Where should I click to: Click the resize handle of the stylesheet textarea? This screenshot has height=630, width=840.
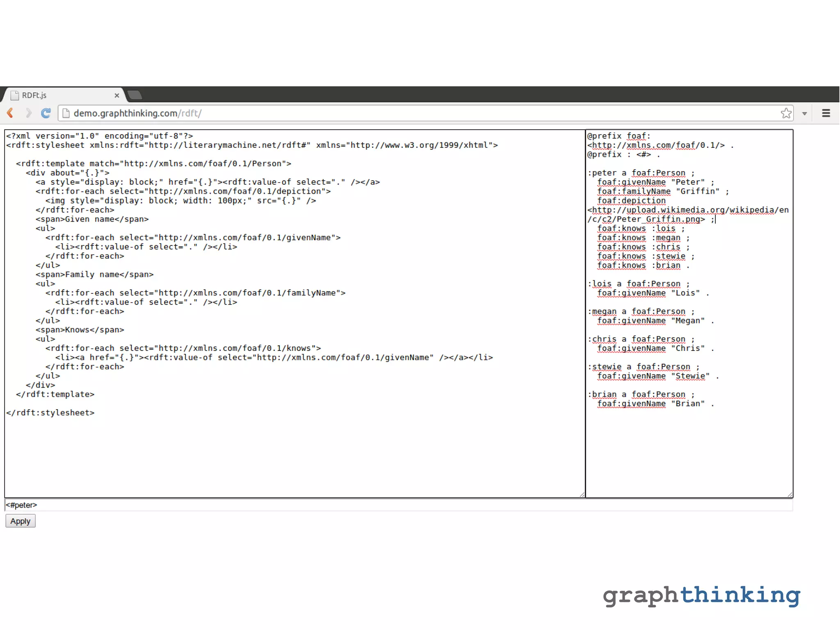pos(582,495)
